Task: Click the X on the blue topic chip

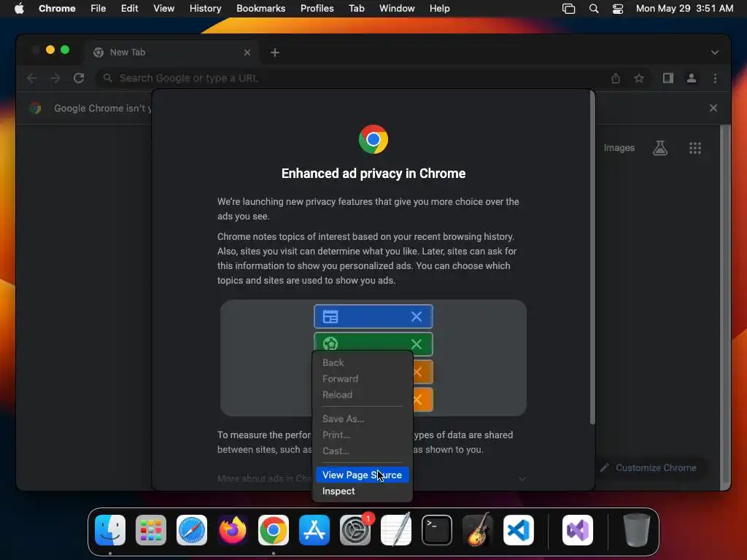Action: 417,316
